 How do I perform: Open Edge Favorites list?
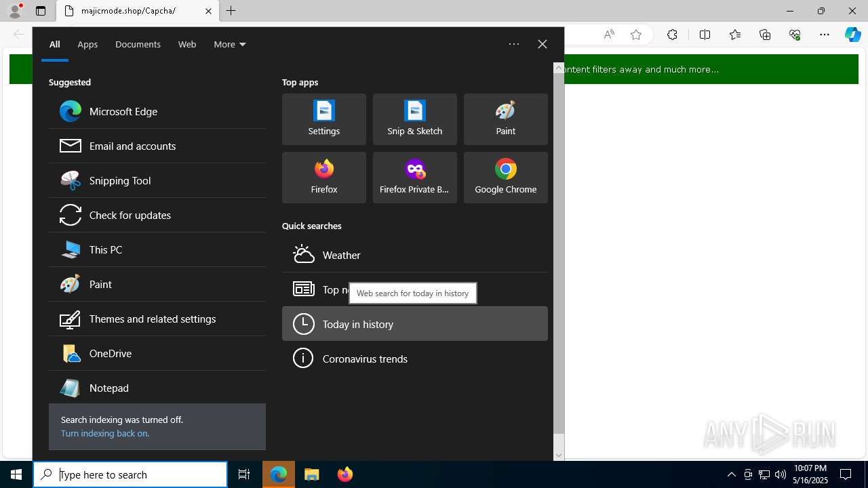735,35
